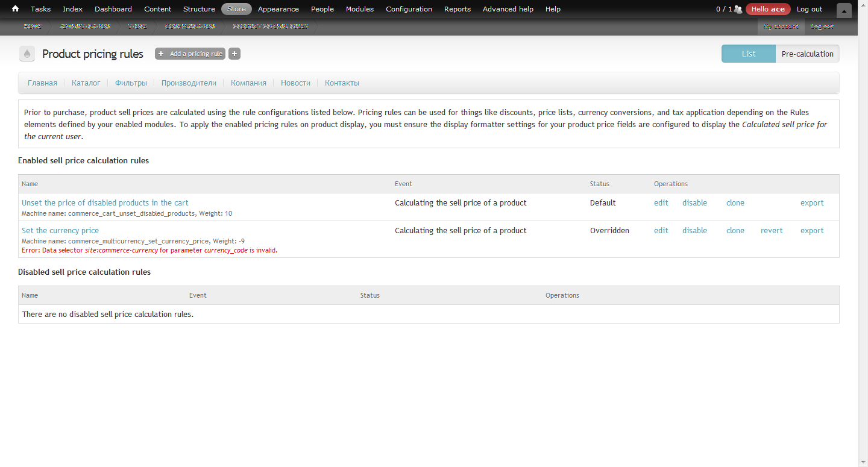Click the water drop icon beside page title
Screen dimensions: 868x467
tap(27, 54)
